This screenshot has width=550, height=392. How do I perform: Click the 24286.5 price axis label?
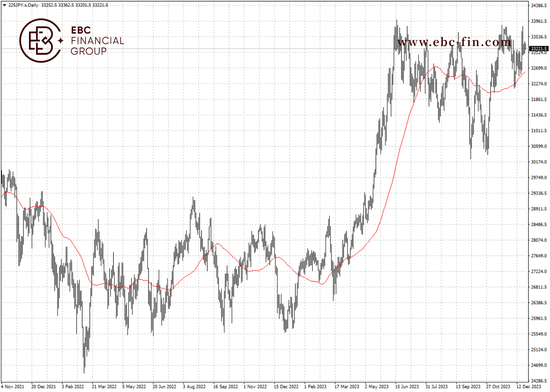coord(539,380)
